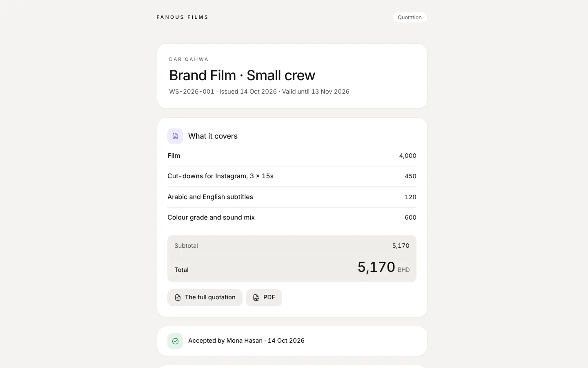Image resolution: width=588 pixels, height=368 pixels.
Task: Click the DAR QAHWA client label
Action: click(189, 59)
